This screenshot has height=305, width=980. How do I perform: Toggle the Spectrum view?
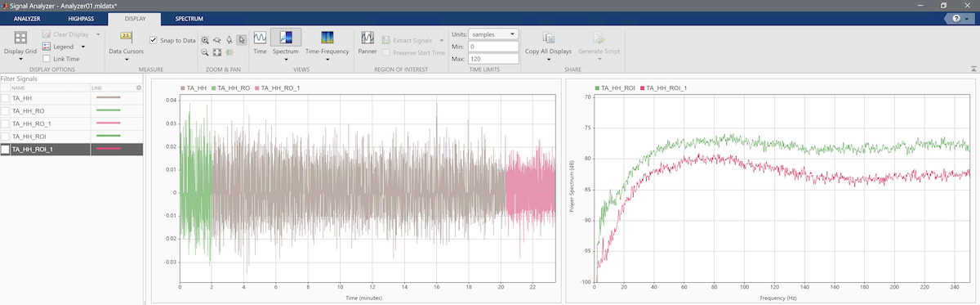point(286,43)
